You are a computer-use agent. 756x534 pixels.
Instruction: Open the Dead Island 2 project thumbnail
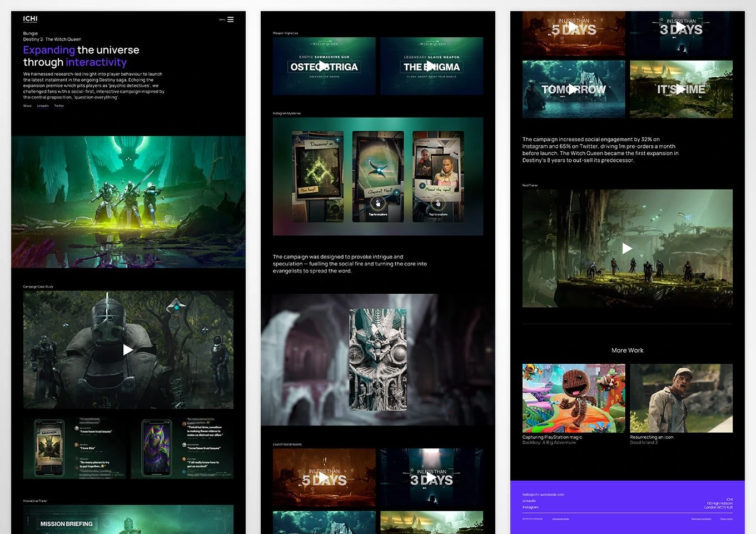click(681, 398)
